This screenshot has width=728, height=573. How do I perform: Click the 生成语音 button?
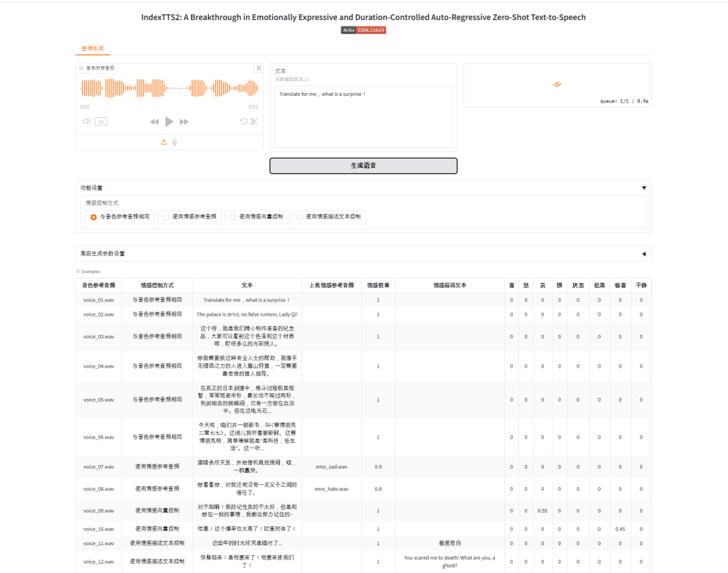[x=363, y=166]
